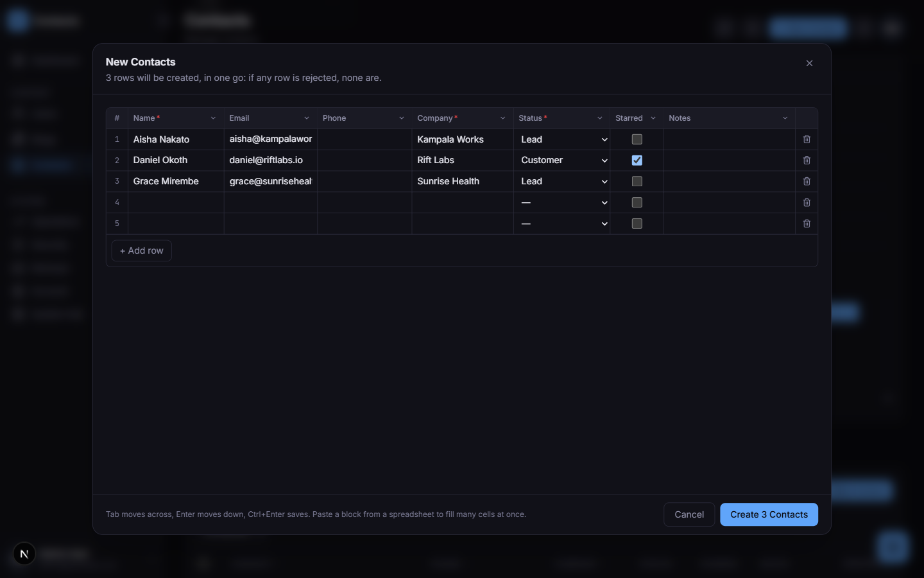Delete empty row 4 via trash icon
This screenshot has width=924, height=578.
807,203
